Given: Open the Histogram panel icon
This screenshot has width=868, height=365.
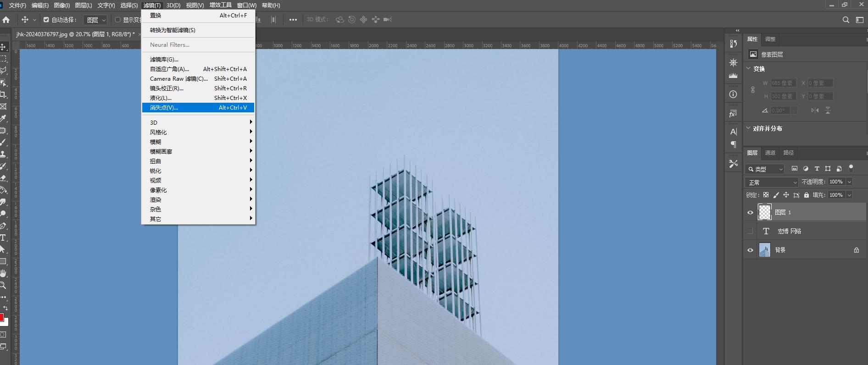Looking at the screenshot, I should (x=733, y=76).
